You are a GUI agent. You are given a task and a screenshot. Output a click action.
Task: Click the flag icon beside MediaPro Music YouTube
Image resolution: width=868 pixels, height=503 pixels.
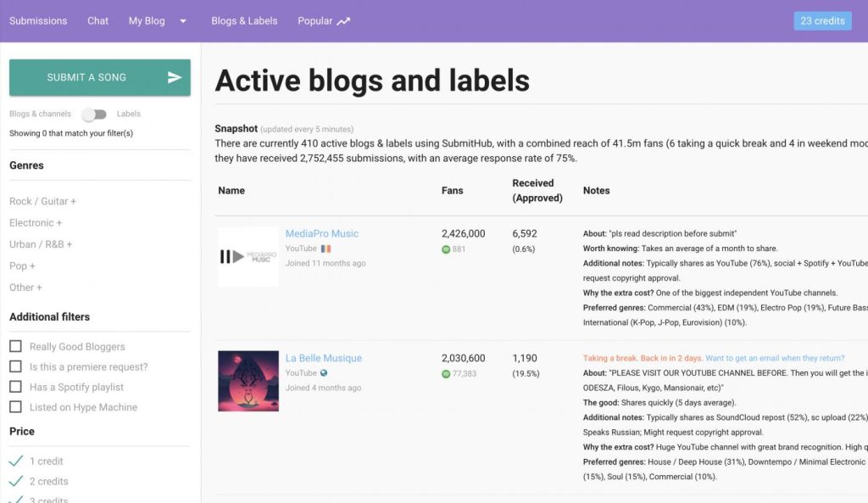pos(325,249)
